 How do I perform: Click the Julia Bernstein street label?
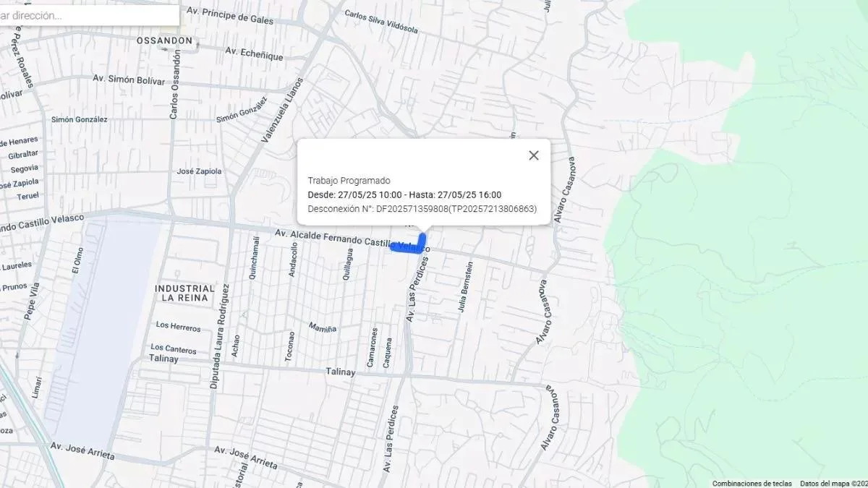click(x=464, y=286)
